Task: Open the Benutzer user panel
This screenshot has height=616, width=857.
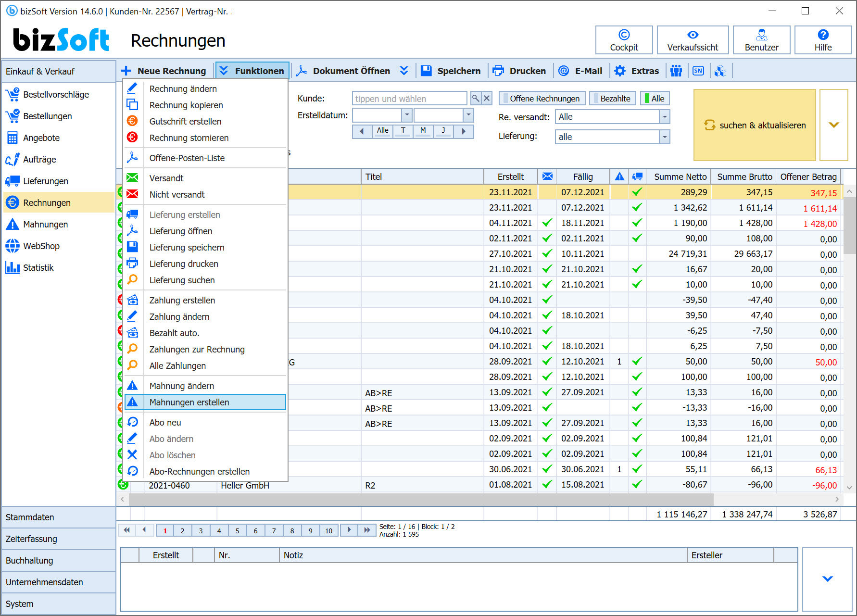Action: [761, 40]
